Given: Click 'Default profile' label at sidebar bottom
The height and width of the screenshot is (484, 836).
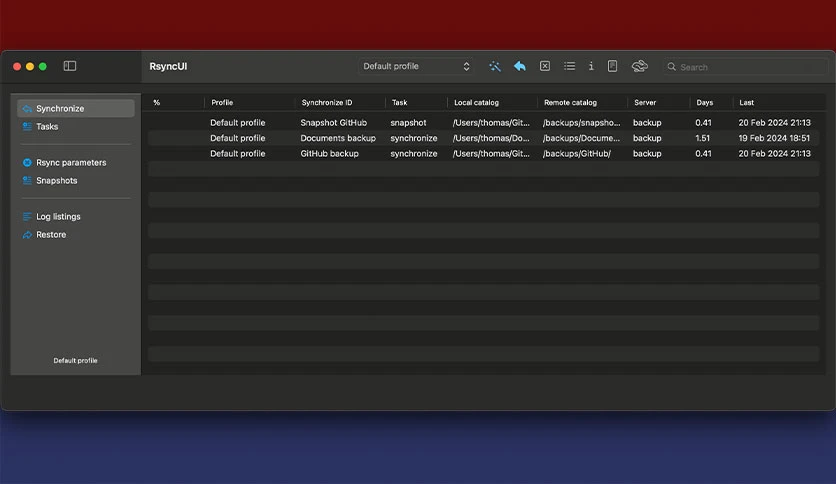Looking at the screenshot, I should [x=75, y=361].
